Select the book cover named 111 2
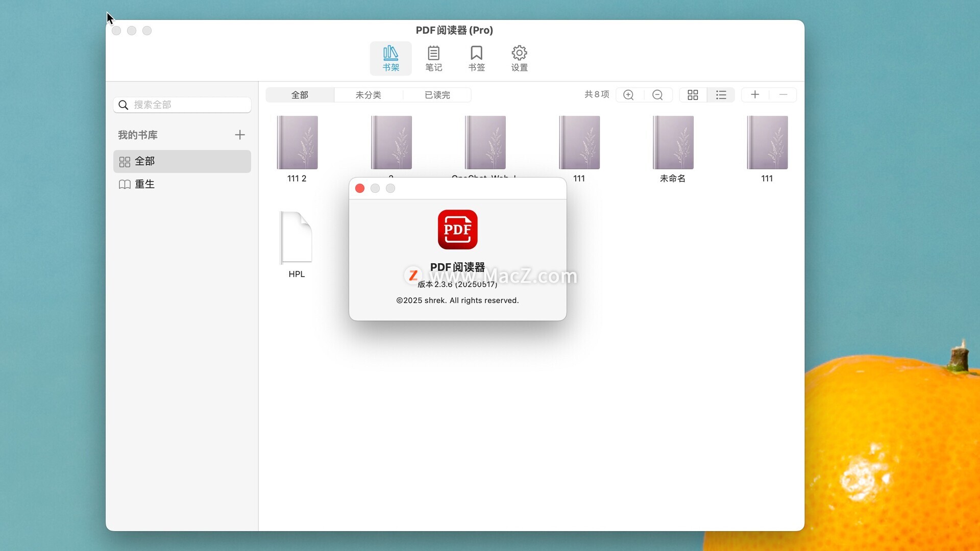The width and height of the screenshot is (980, 551). [297, 142]
